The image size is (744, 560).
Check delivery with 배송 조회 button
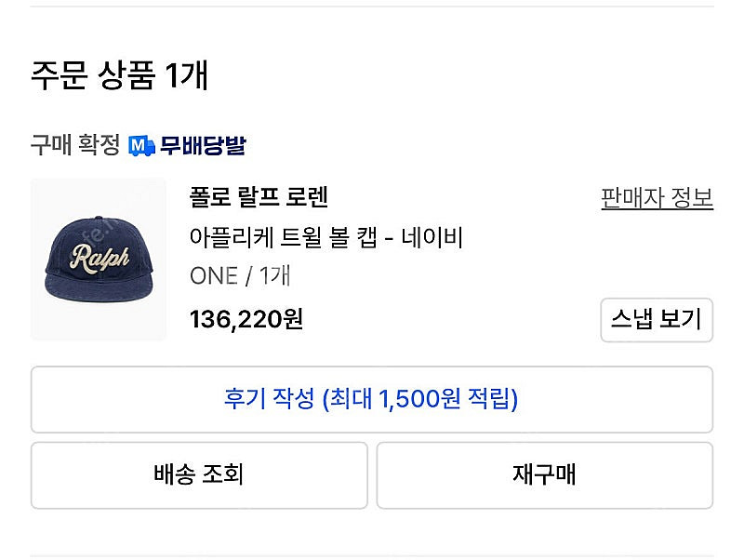point(199,475)
